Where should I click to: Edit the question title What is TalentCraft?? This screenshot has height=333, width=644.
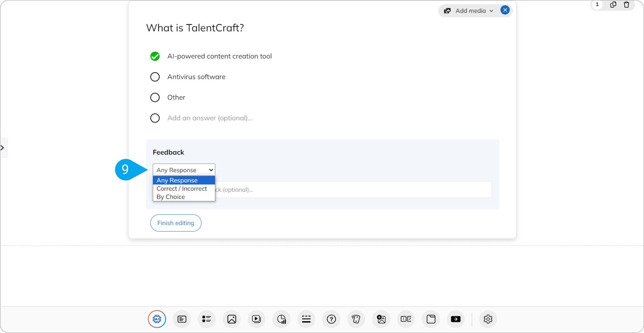195,28
